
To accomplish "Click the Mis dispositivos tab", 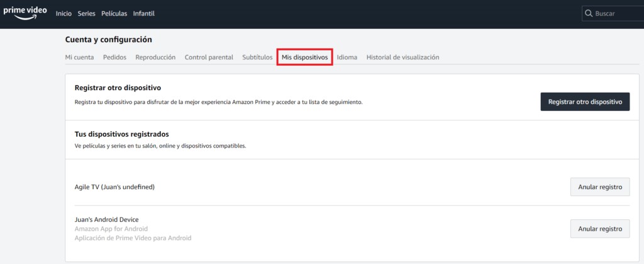I will point(304,57).
